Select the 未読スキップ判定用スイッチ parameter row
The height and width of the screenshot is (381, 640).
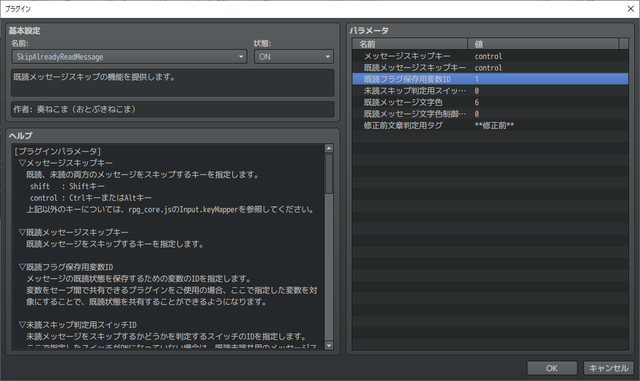[490, 91]
